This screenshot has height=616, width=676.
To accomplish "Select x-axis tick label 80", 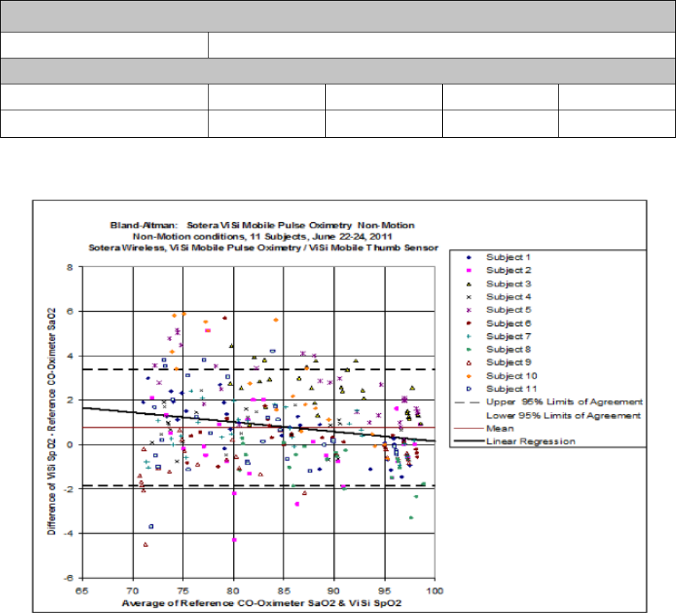I will [x=233, y=591].
